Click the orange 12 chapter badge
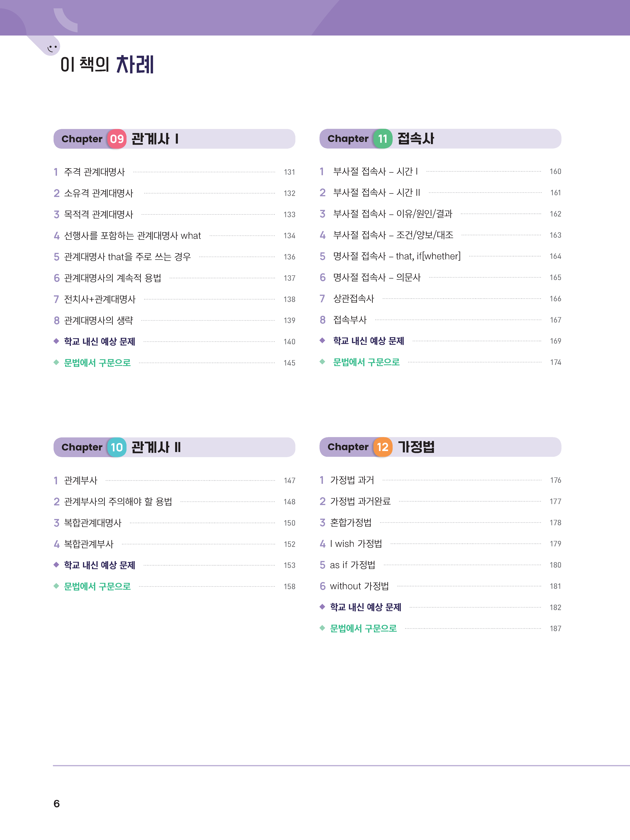Viewport: 630px width, 840px height. 383,447
